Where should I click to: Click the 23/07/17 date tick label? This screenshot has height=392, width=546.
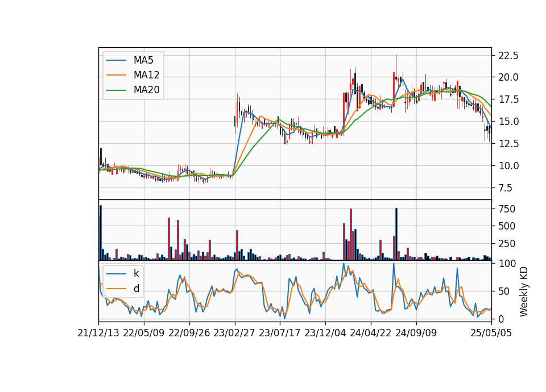click(280, 333)
